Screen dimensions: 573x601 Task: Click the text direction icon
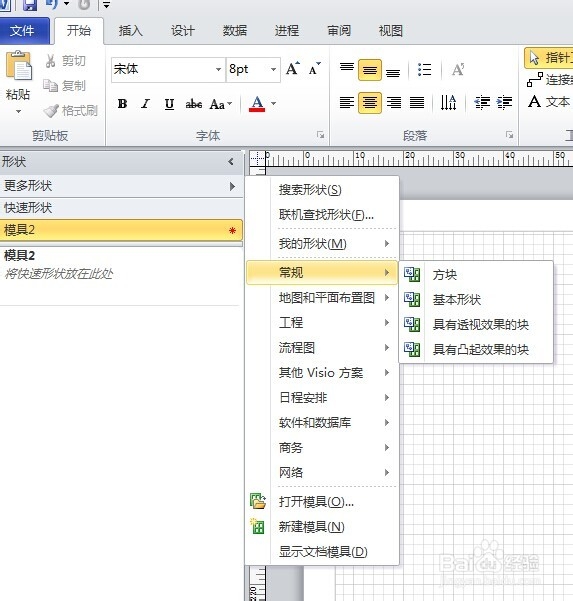[448, 103]
